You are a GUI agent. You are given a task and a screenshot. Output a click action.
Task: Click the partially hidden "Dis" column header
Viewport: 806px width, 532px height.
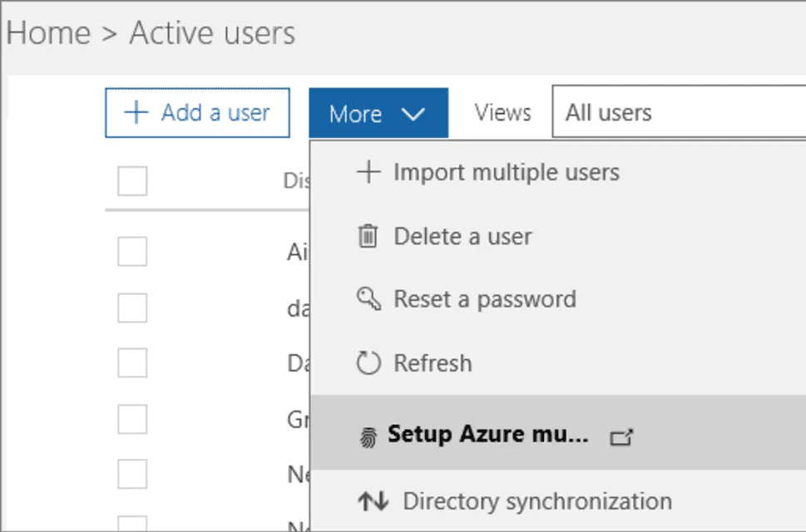tap(296, 180)
